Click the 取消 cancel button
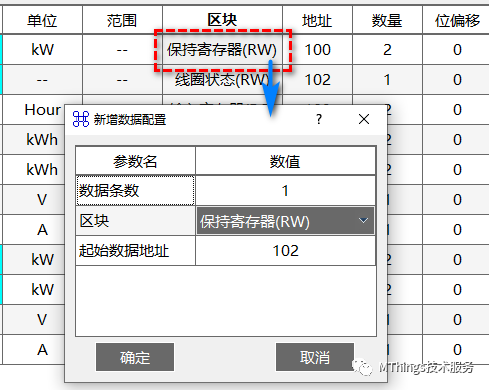Image resolution: width=489 pixels, height=390 pixels. 315,357
